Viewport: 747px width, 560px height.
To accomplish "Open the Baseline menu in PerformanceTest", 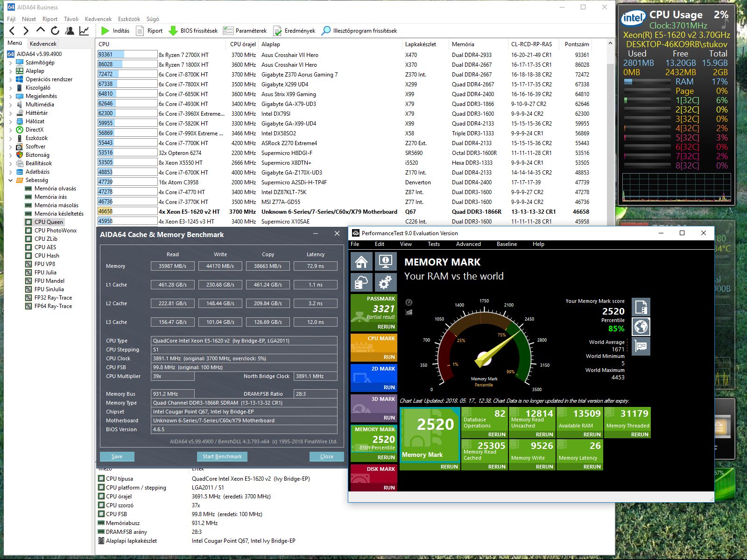I will pyautogui.click(x=507, y=244).
